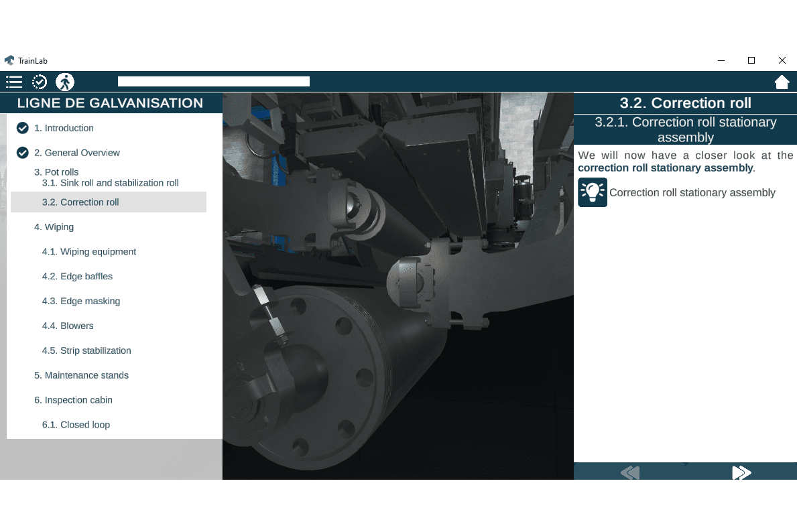Click the lightbulb hint icon
797x532 pixels.
(x=592, y=192)
